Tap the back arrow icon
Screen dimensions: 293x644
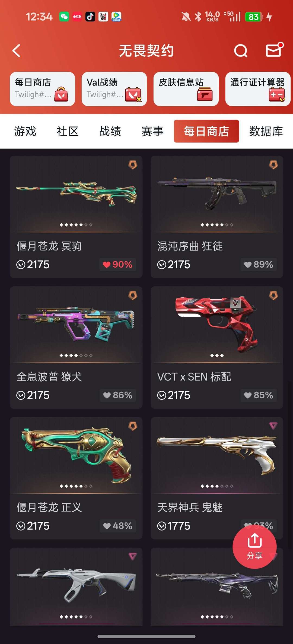pyautogui.click(x=17, y=51)
